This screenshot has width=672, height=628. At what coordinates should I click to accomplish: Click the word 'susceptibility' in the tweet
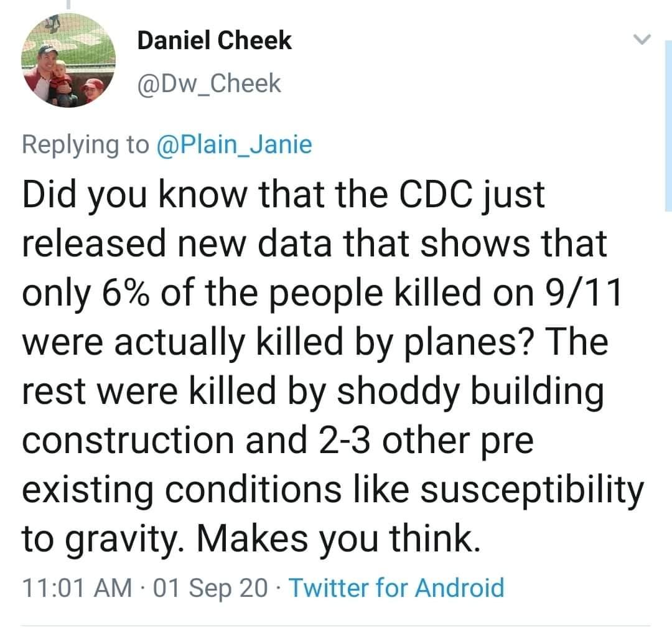(x=532, y=490)
